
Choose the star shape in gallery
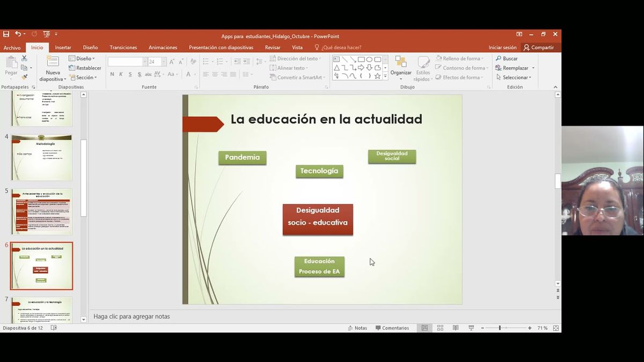[x=377, y=76]
